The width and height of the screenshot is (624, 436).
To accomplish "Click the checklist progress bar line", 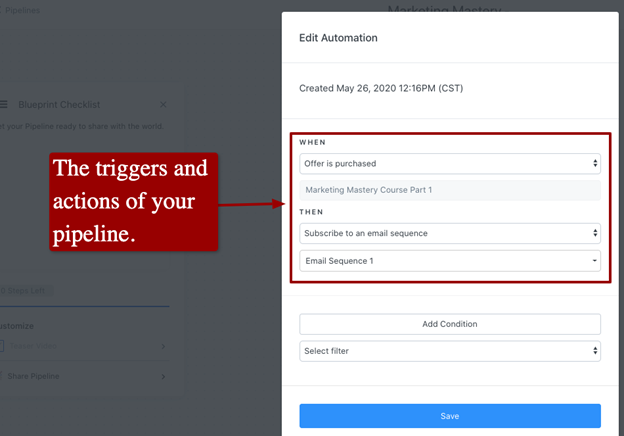I will [84, 306].
